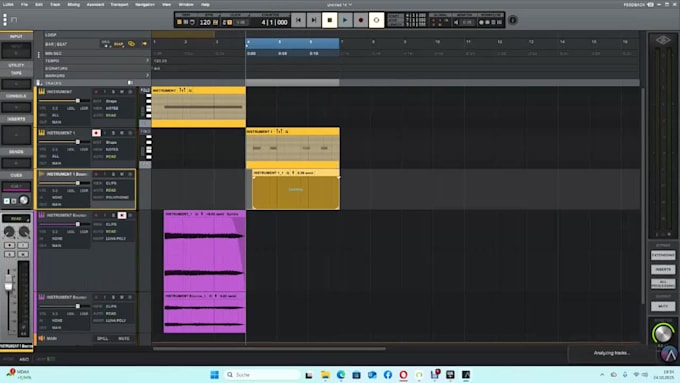Click the Record transport button
The width and height of the screenshot is (680, 383).
point(361,20)
